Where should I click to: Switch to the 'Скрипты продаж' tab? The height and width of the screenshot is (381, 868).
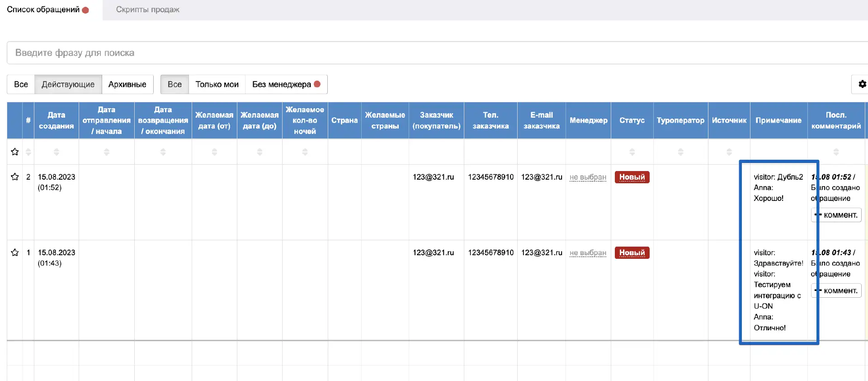coord(147,10)
